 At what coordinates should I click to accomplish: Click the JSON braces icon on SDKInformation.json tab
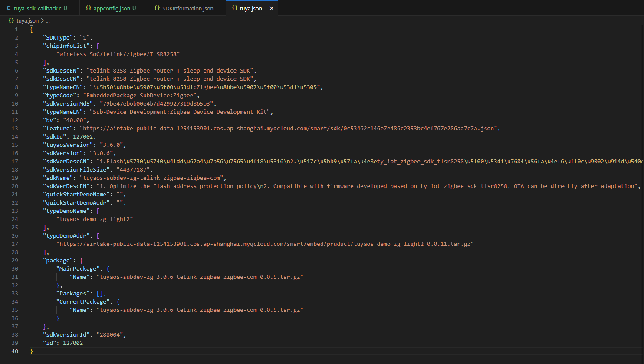tap(157, 8)
